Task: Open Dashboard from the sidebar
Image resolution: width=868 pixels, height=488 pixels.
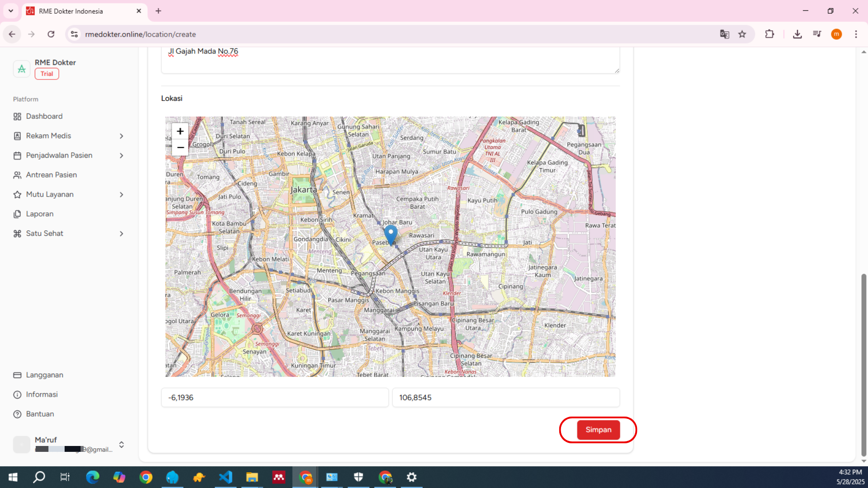Action: pyautogui.click(x=44, y=116)
